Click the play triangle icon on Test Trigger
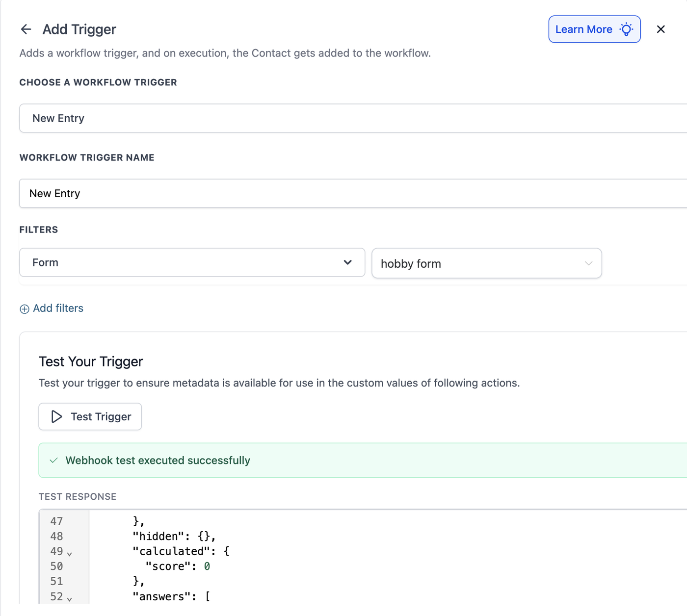 click(x=57, y=416)
